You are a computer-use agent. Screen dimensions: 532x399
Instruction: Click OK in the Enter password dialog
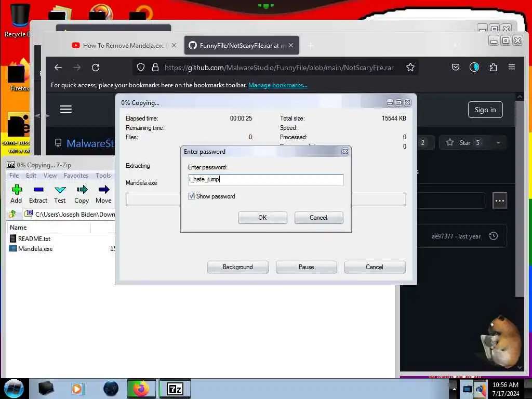262,218
